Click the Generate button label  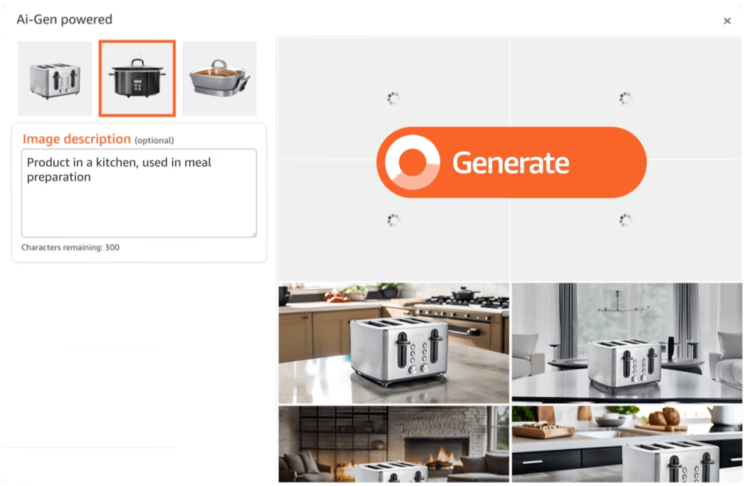click(x=510, y=163)
